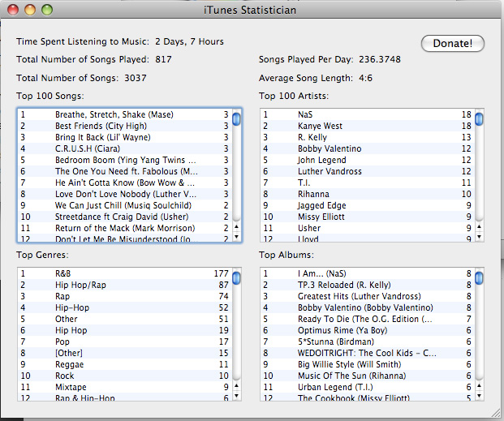
Task: Select artist Missy Elliott in Top Artists
Action: (368, 217)
